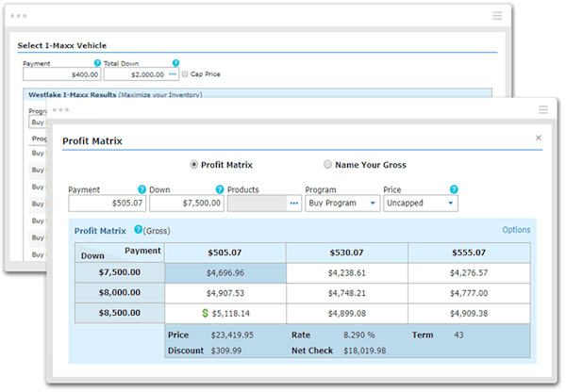
Task: Enable the Cap Price checkbox
Action: [x=185, y=73]
